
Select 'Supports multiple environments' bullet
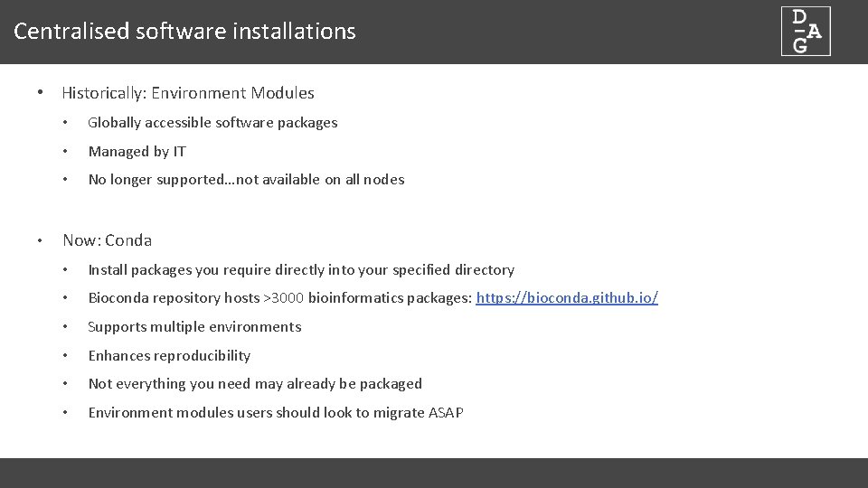(x=195, y=326)
